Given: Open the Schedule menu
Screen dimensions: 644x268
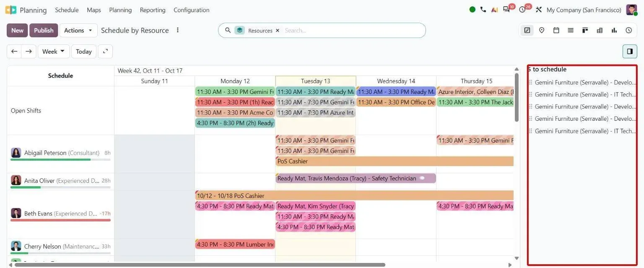Looking at the screenshot, I should coord(67,10).
